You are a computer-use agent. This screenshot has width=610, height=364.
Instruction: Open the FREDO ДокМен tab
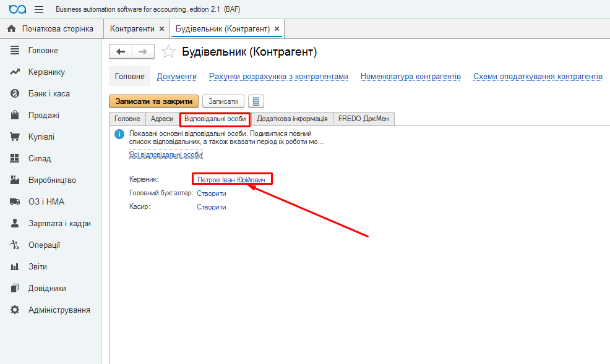click(x=364, y=119)
